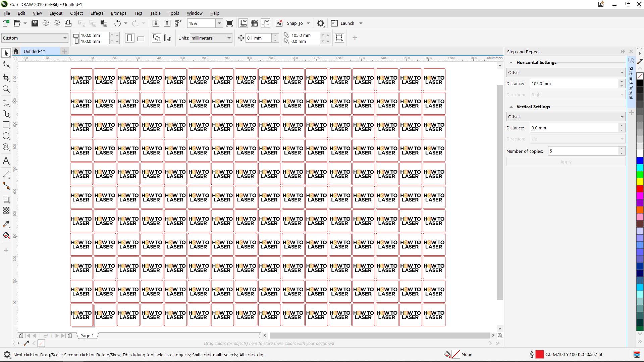Select the Parallel Dimension tool
644x362 pixels.
click(x=6, y=174)
